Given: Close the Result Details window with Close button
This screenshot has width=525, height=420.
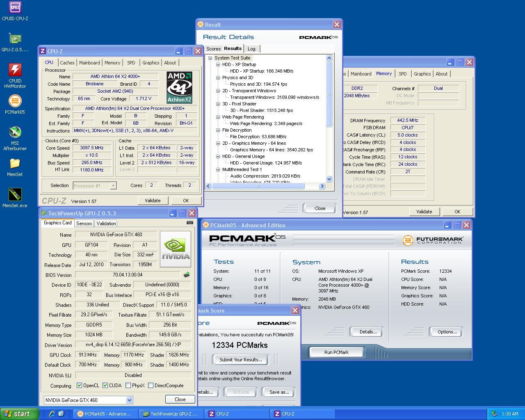Looking at the screenshot, I should coord(320,208).
